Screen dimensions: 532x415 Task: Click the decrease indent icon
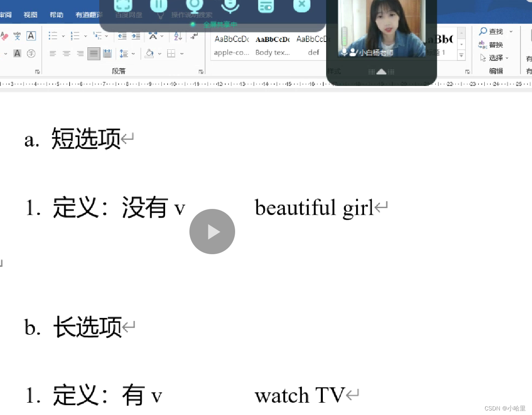(122, 36)
